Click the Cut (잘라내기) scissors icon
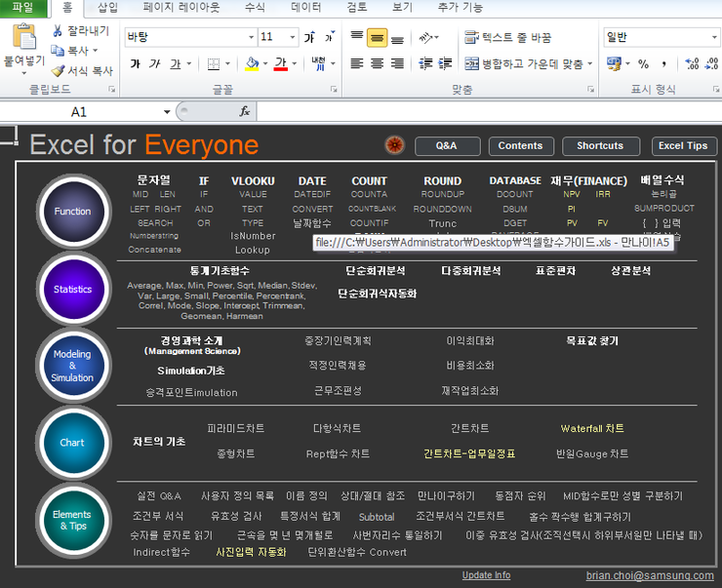The height and width of the screenshot is (588, 722). [58, 31]
